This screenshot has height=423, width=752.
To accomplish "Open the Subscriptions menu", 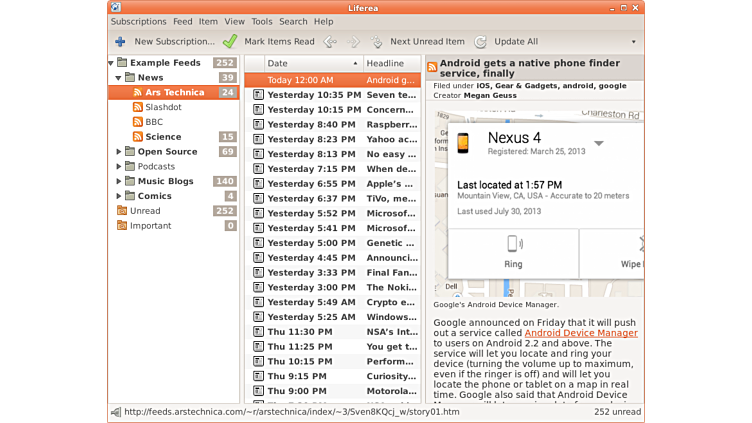I will (x=138, y=21).
